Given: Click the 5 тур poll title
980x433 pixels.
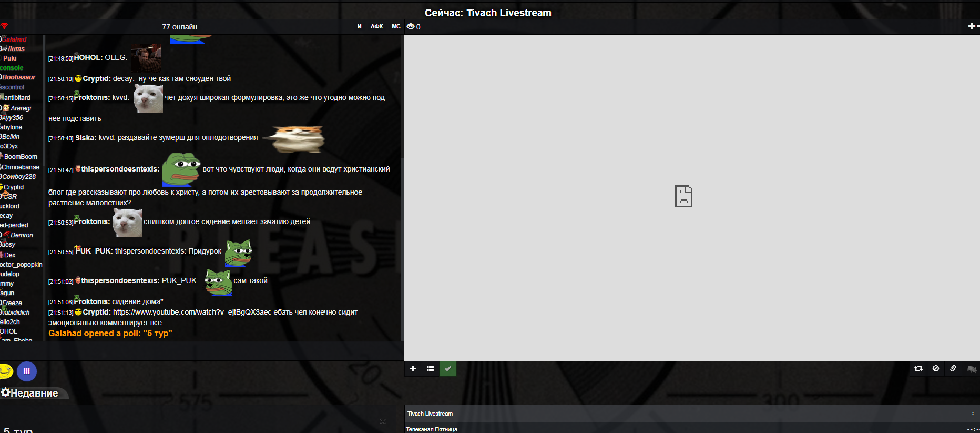Looking at the screenshot, I should pyautogui.click(x=18, y=430).
